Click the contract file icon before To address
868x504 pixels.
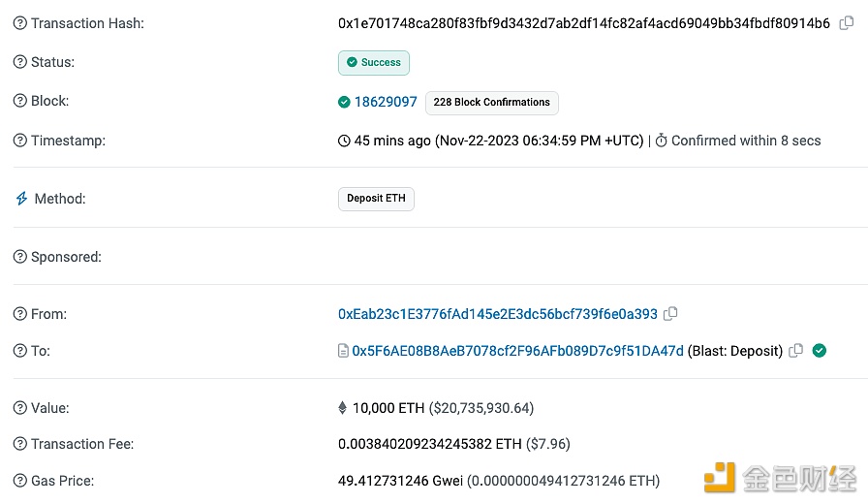[x=343, y=351]
